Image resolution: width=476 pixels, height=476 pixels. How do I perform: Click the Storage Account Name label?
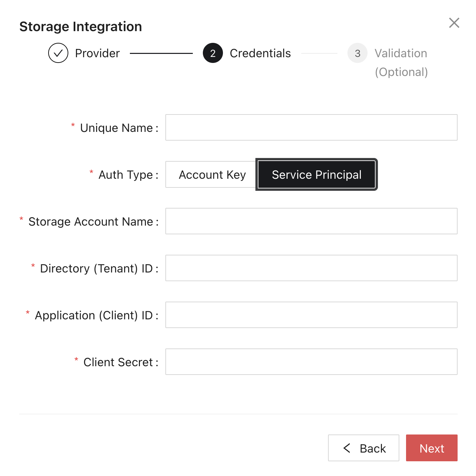91,222
